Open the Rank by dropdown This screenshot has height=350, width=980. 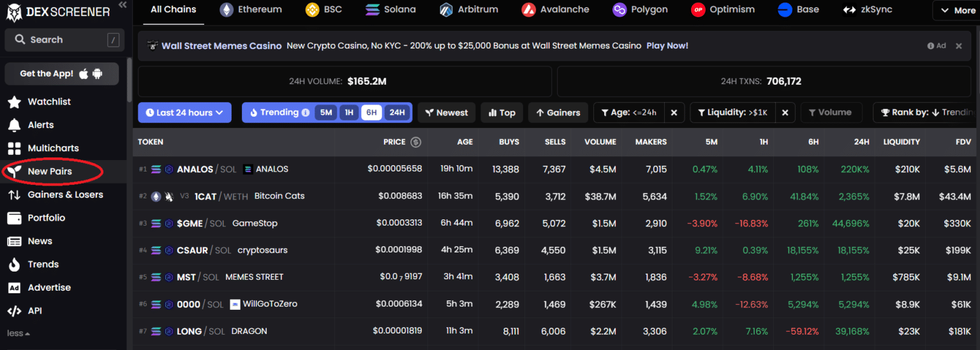coord(926,113)
